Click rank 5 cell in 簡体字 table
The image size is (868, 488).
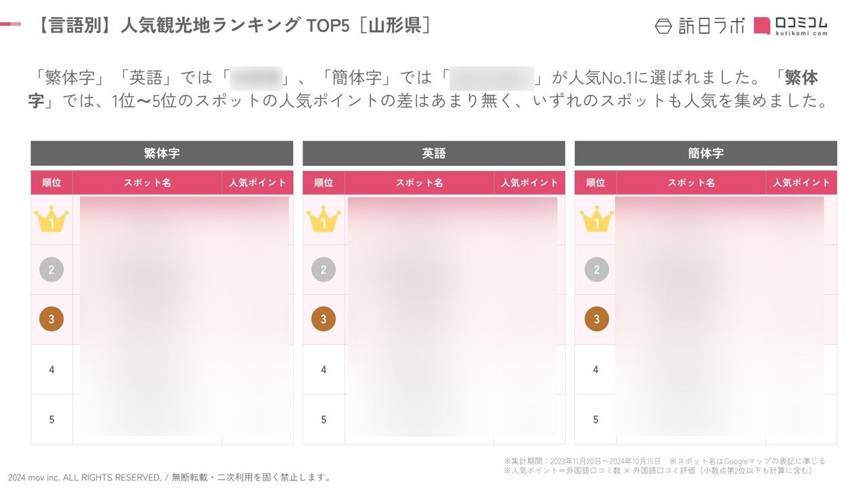click(x=595, y=419)
